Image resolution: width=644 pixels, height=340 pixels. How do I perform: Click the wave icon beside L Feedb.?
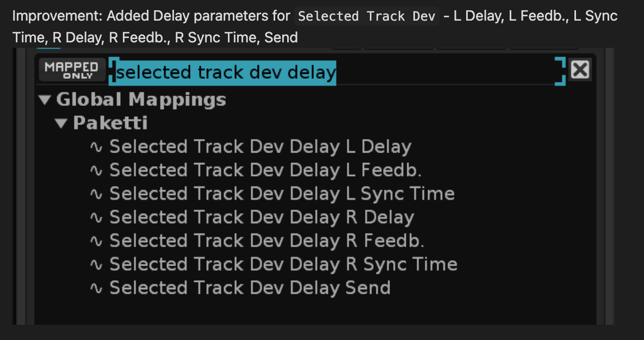tap(96, 171)
